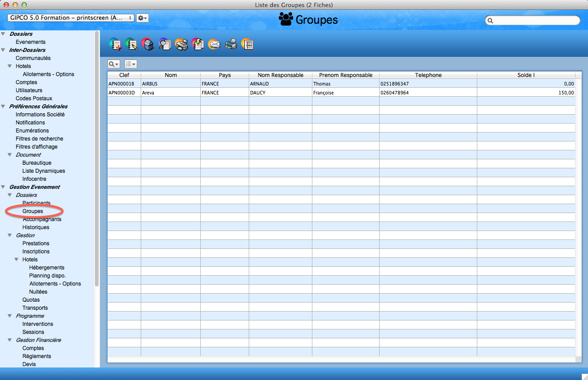Open Interventions under Programme
The height and width of the screenshot is (380, 588).
pyautogui.click(x=38, y=324)
